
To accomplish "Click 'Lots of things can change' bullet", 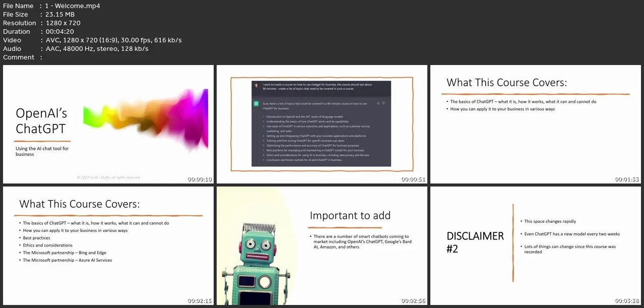I will (570, 249).
